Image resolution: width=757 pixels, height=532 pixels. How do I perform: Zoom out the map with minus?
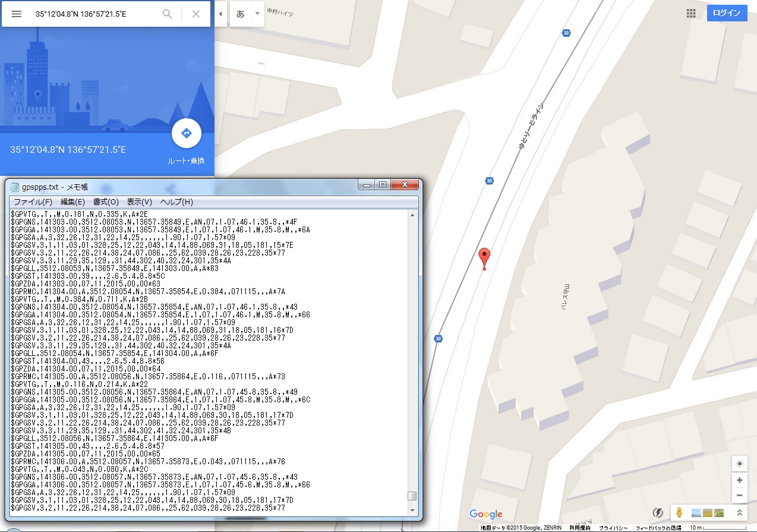(x=739, y=495)
